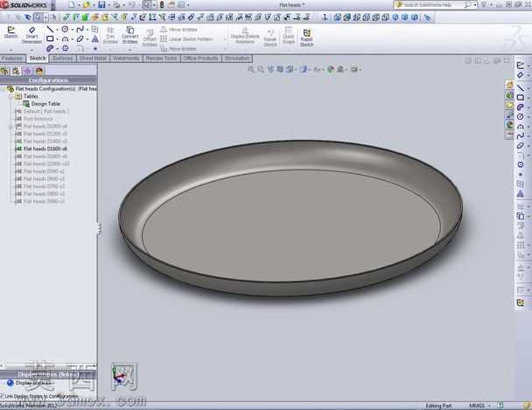Viewport: 532px width, 410px height.
Task: Click the Open file icon
Action: coord(87,4)
